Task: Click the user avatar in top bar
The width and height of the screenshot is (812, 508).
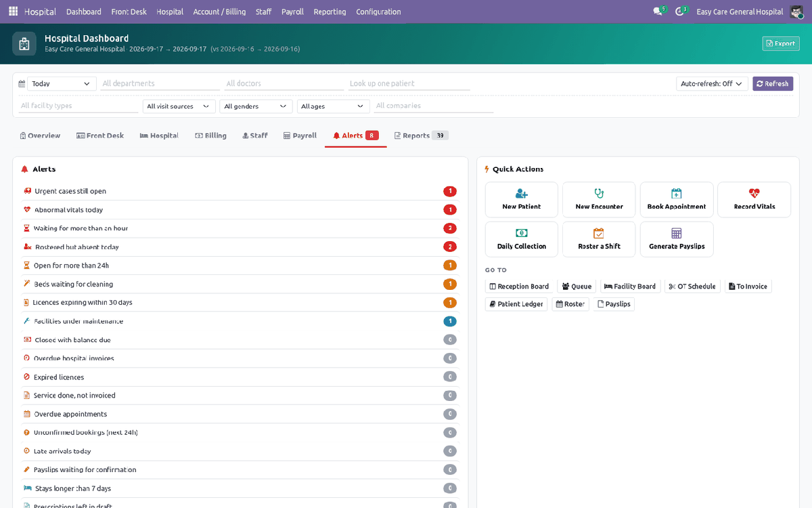Action: coord(796,12)
